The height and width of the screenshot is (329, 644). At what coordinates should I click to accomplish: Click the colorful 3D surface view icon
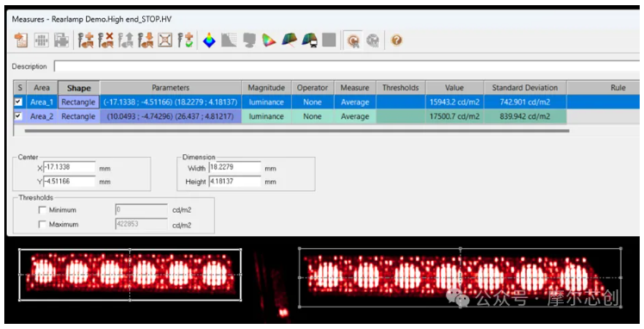pyautogui.click(x=289, y=40)
